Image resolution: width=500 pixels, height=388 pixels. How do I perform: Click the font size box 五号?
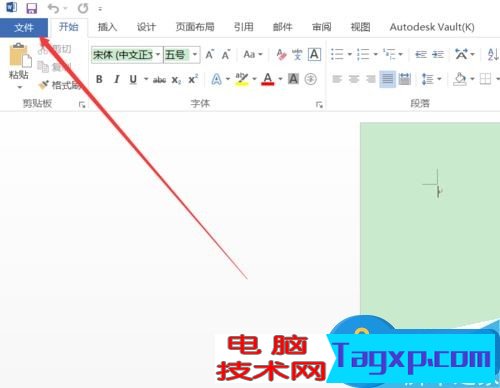pyautogui.click(x=177, y=55)
